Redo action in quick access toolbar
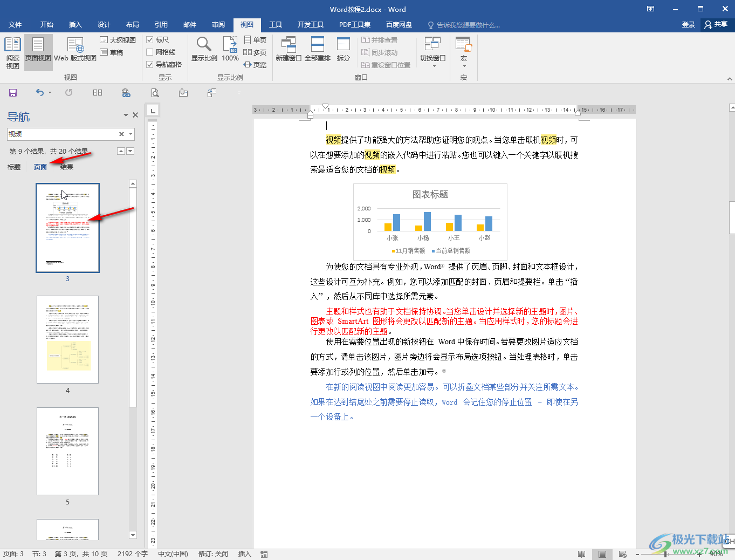This screenshot has height=560, width=735. [x=69, y=93]
